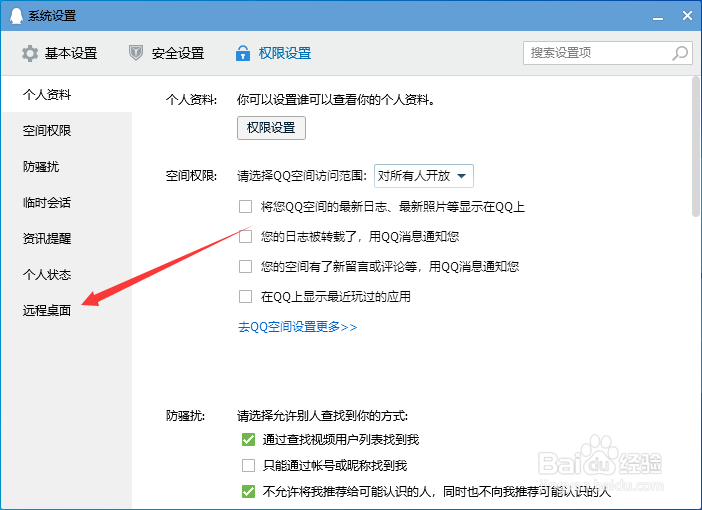
Task: Choose 远程桌面 in the sidebar
Action: [67, 310]
